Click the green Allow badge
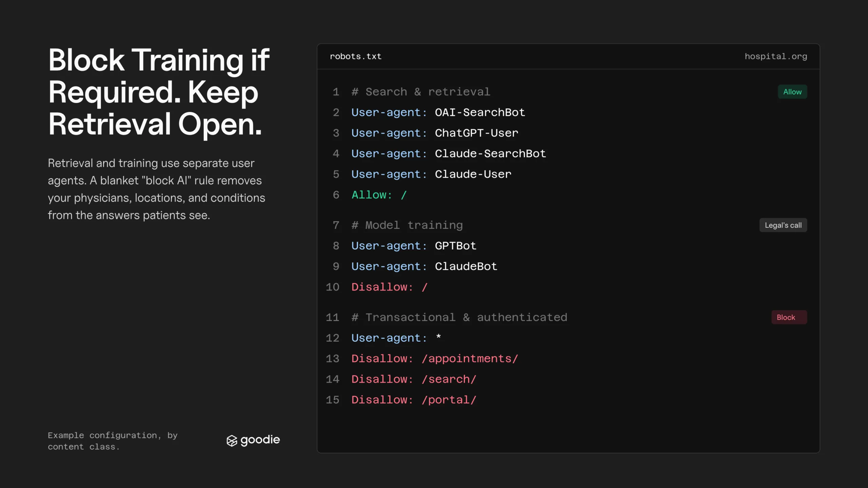This screenshot has width=868, height=488. 792,92
